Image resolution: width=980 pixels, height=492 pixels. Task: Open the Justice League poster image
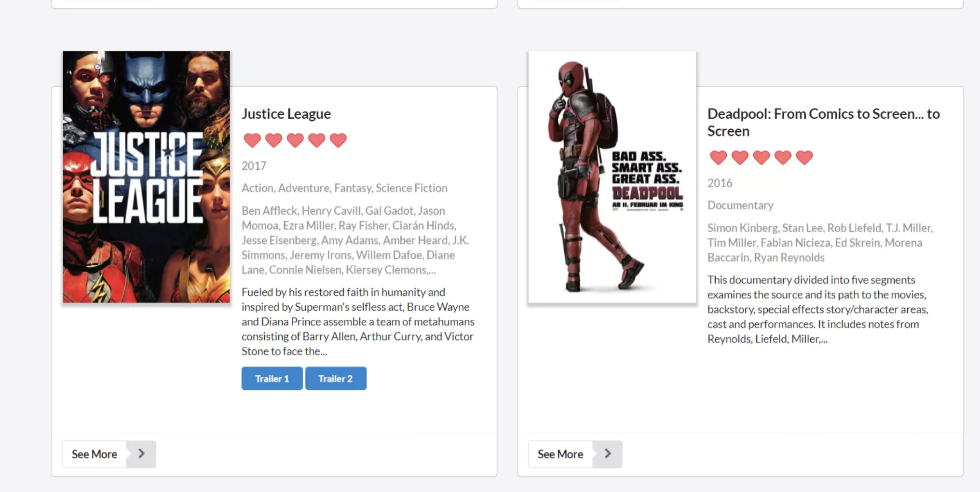point(147,177)
